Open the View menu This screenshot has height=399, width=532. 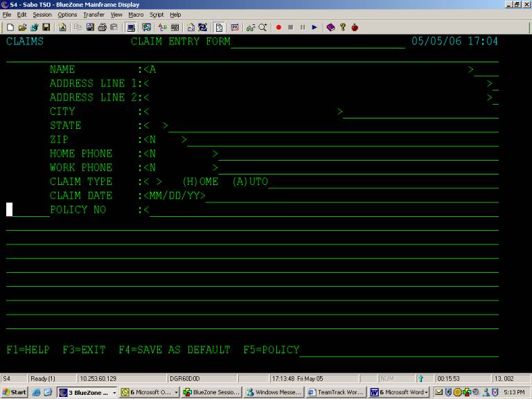(116, 15)
